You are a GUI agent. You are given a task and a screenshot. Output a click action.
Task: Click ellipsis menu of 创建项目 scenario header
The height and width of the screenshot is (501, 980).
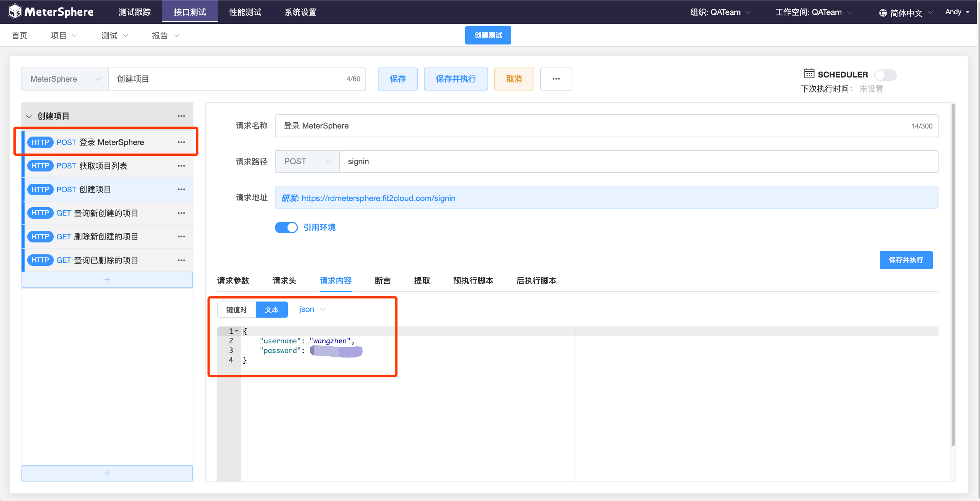181,116
